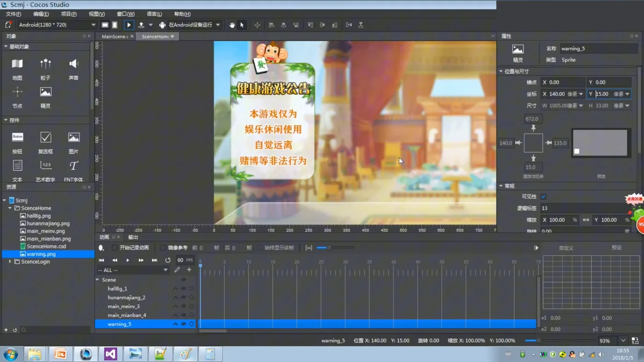
Task: Switch canvas to portrait orientation icon
Action: click(x=115, y=25)
